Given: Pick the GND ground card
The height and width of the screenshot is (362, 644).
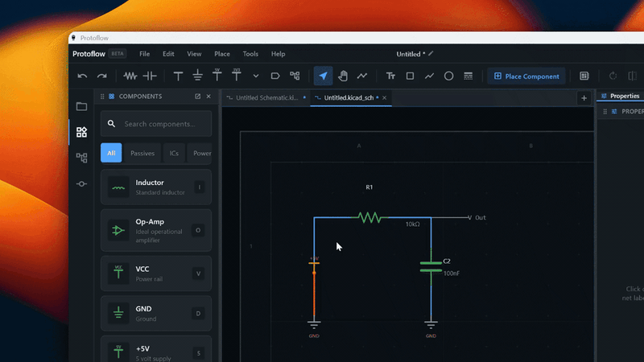Looking at the screenshot, I should (156, 313).
